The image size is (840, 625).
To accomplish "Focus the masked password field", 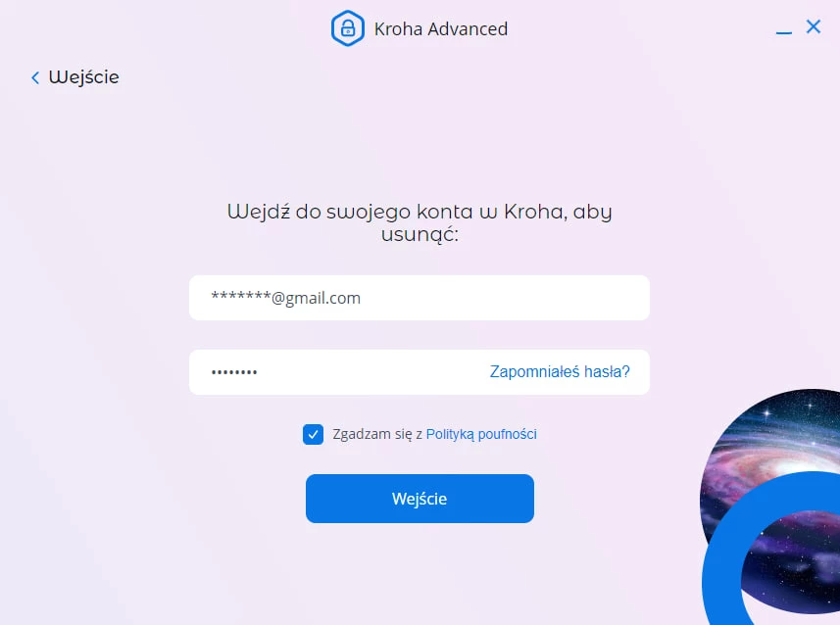I will [420, 372].
